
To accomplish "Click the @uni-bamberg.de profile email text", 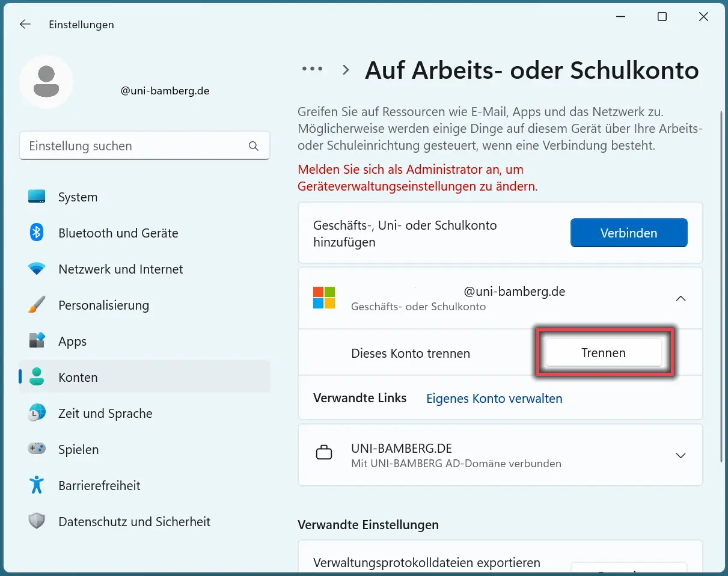I will 165,91.
